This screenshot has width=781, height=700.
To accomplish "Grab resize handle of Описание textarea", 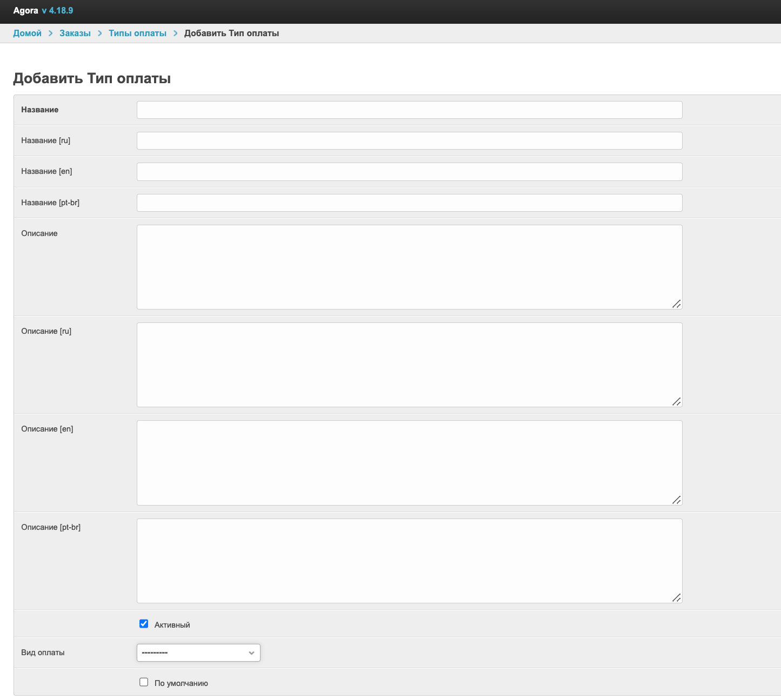I will [676, 304].
